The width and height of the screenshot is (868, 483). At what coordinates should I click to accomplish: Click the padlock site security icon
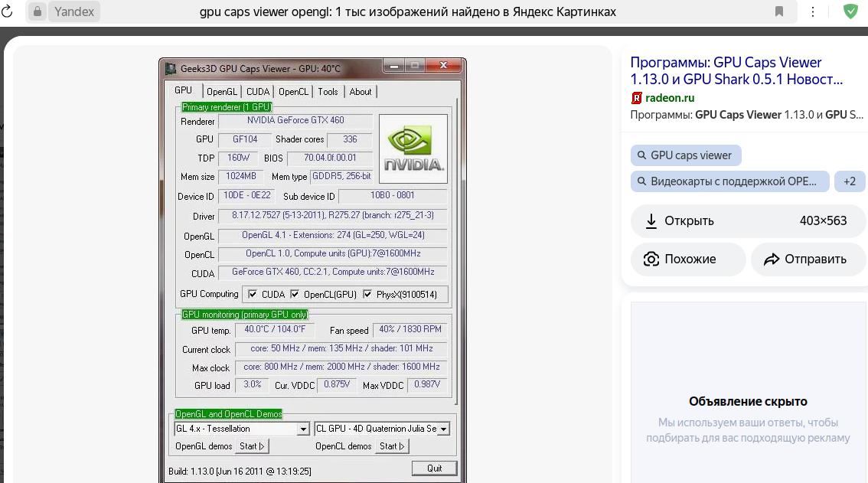37,11
